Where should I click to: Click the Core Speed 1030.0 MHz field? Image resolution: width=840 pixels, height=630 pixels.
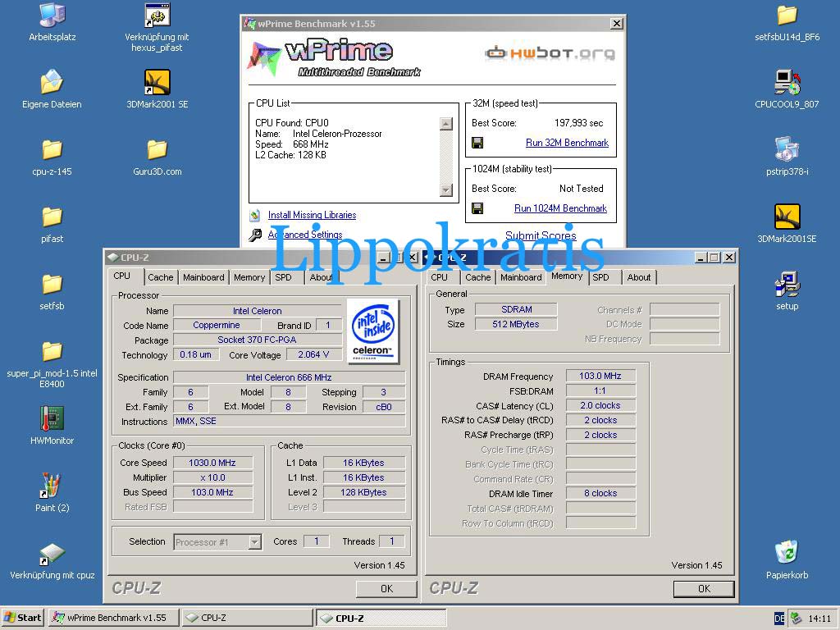point(212,463)
